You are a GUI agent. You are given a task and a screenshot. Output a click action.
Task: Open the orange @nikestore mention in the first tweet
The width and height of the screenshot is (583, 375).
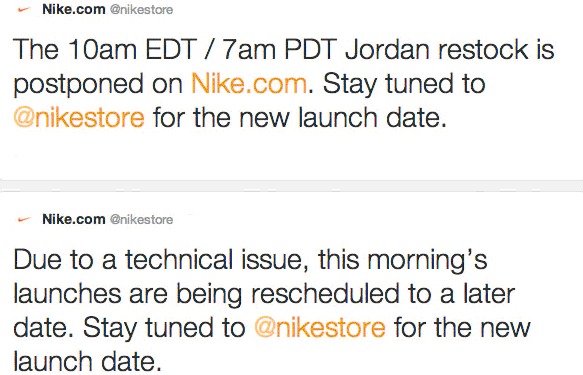79,117
